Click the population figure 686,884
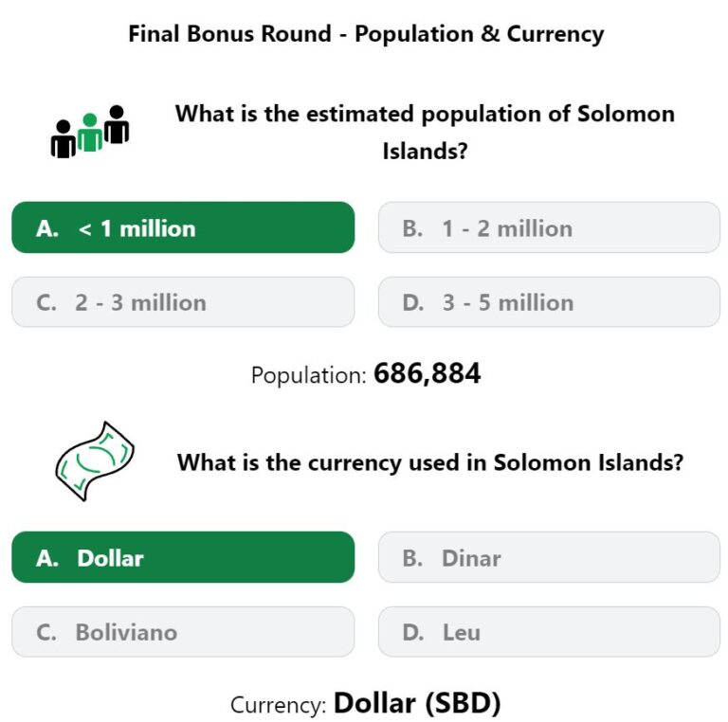Image resolution: width=728 pixels, height=722 pixels. (428, 373)
